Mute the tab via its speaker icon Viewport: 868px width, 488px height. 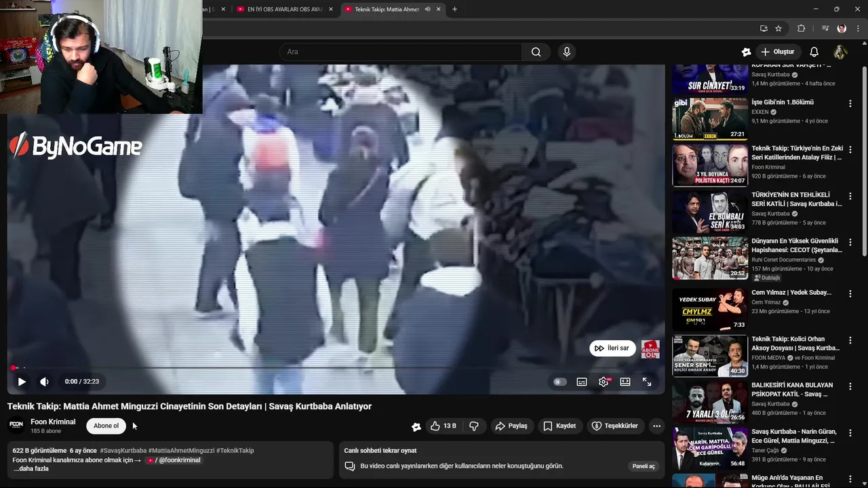tap(428, 9)
